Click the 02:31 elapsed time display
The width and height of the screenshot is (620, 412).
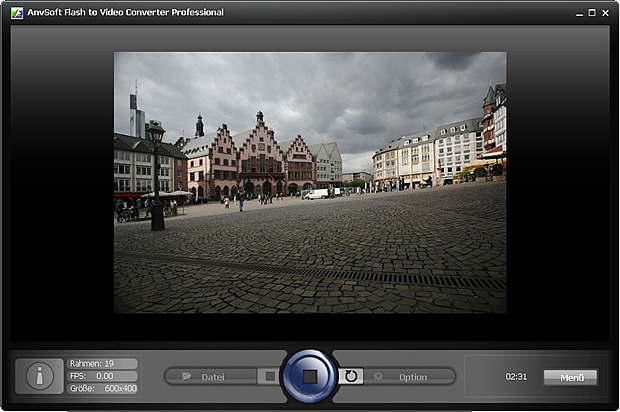[x=516, y=377]
